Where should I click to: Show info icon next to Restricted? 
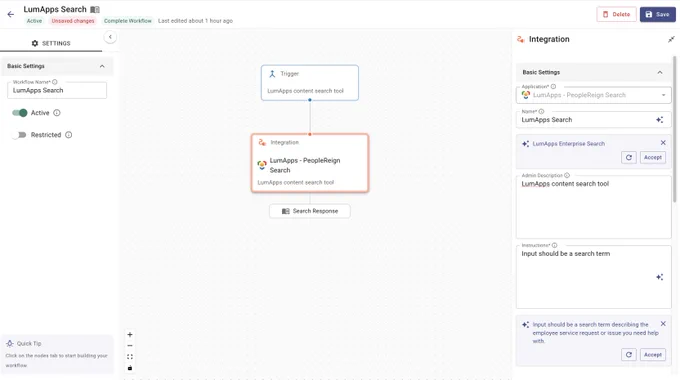[x=69, y=135]
